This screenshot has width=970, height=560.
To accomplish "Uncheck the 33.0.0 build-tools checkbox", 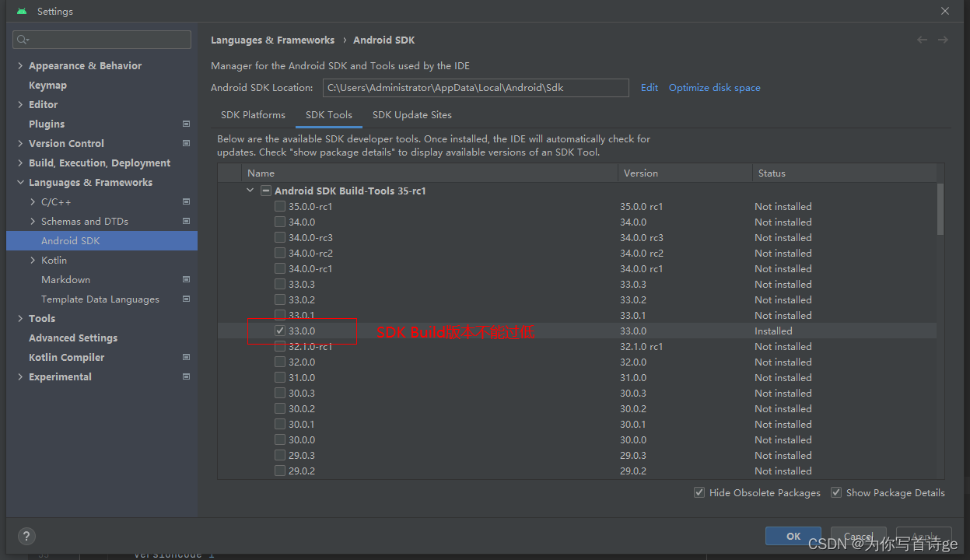I will 280,331.
